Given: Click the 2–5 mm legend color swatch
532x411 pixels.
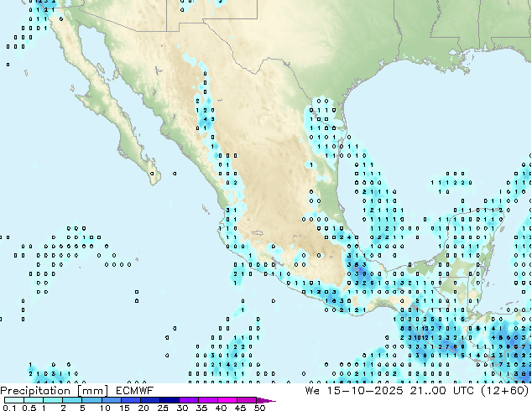Looking at the screenshot, I should click(72, 400).
